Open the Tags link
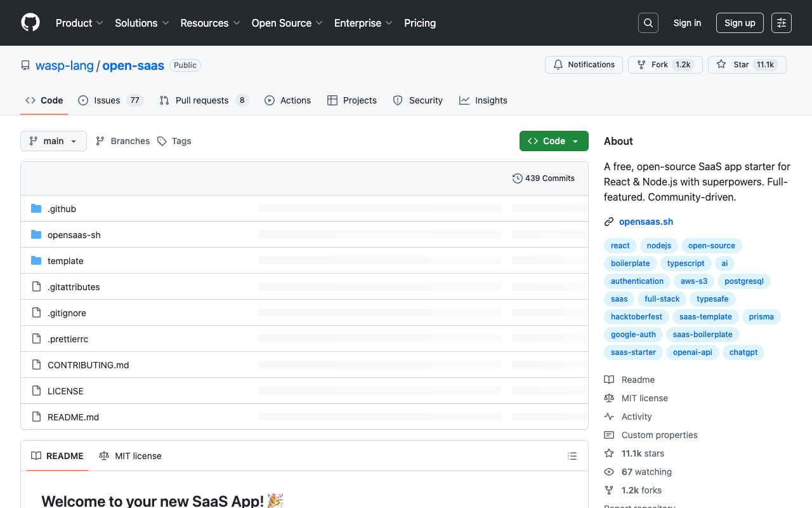The height and width of the screenshot is (508, 812). (174, 141)
